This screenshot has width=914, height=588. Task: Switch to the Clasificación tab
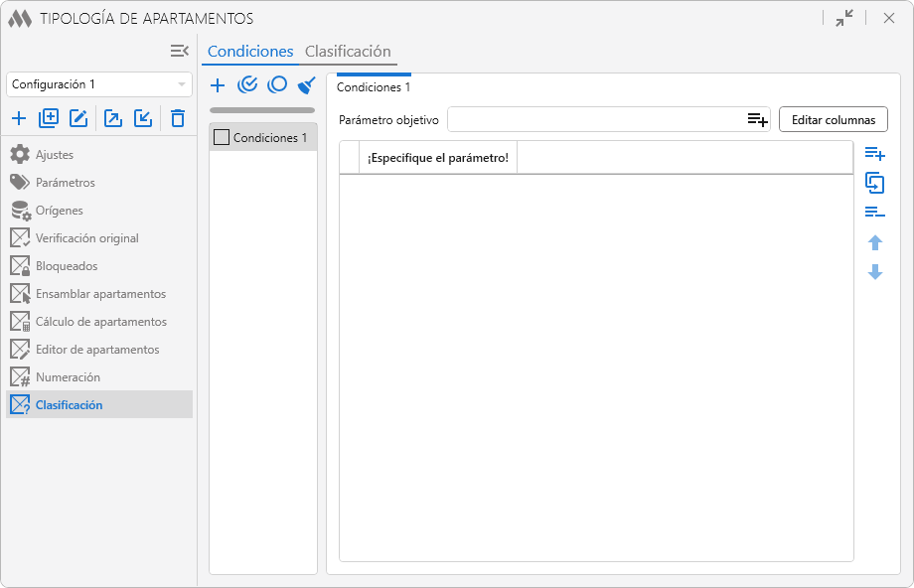pyautogui.click(x=348, y=52)
